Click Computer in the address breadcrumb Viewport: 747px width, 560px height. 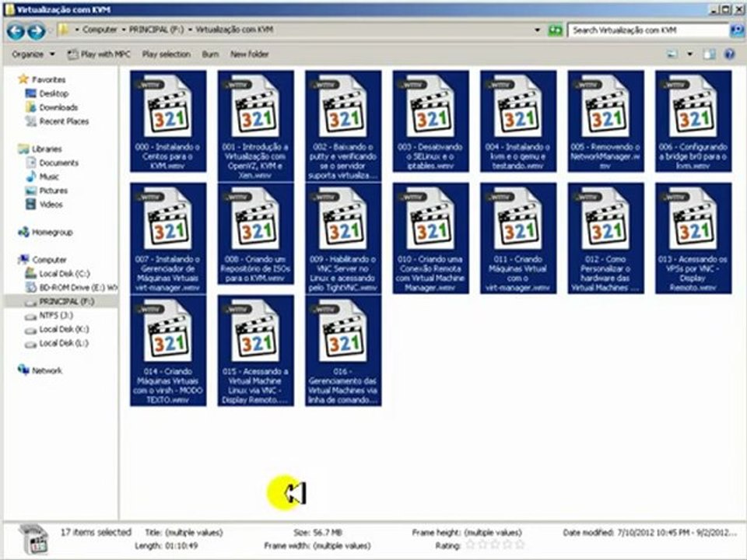coord(100,30)
